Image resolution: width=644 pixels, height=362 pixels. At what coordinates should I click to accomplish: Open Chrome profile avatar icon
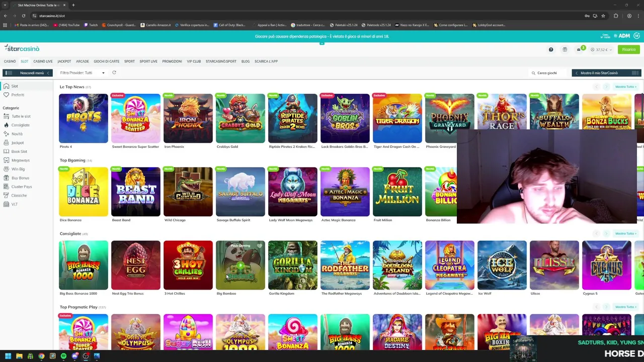(x=629, y=16)
